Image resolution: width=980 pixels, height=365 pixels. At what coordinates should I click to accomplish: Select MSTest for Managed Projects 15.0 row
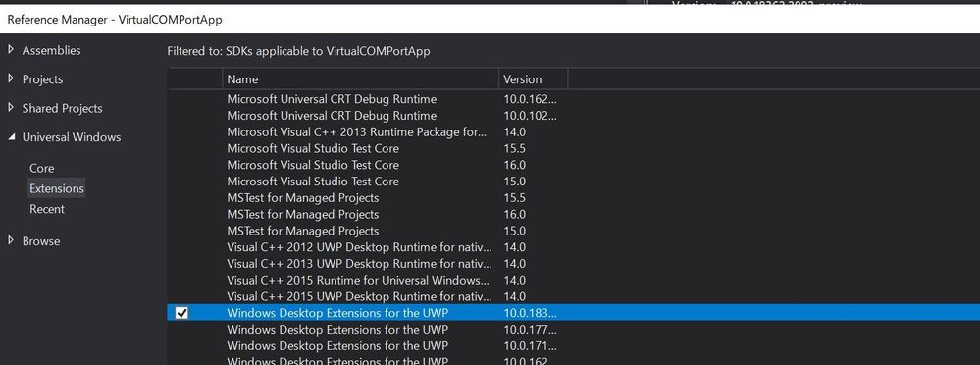[x=573, y=231]
